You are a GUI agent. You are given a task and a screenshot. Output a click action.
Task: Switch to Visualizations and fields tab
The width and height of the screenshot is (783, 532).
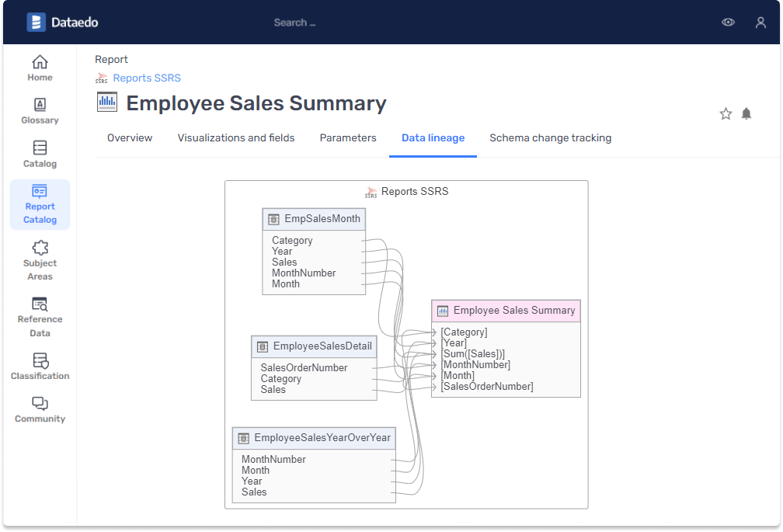pyautogui.click(x=236, y=138)
